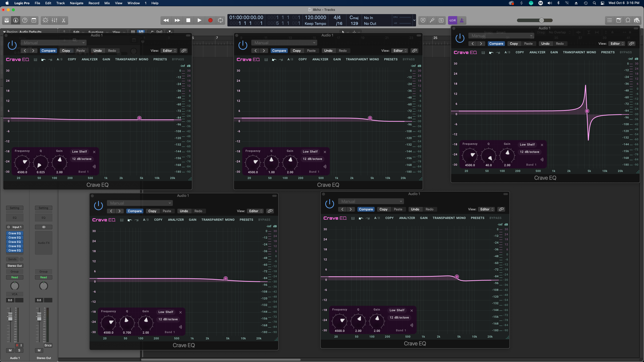Click Compare in the Q 0.025 plugin window

click(x=48, y=51)
